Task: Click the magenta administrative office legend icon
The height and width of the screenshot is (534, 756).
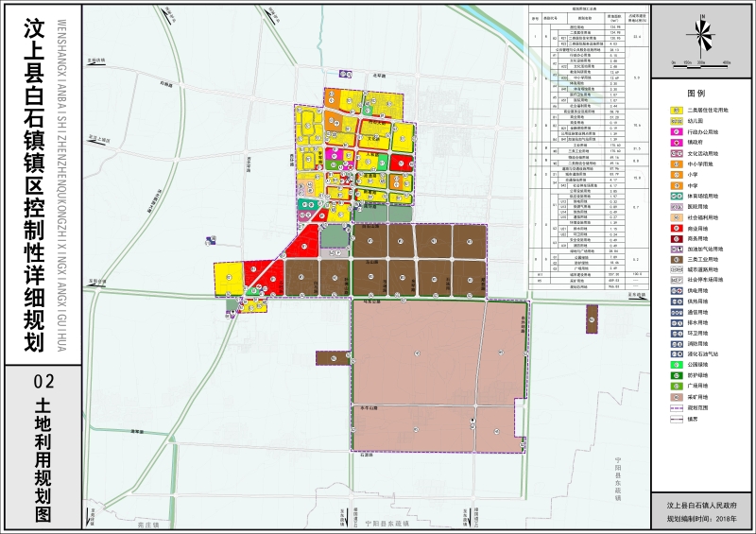Action: click(676, 131)
